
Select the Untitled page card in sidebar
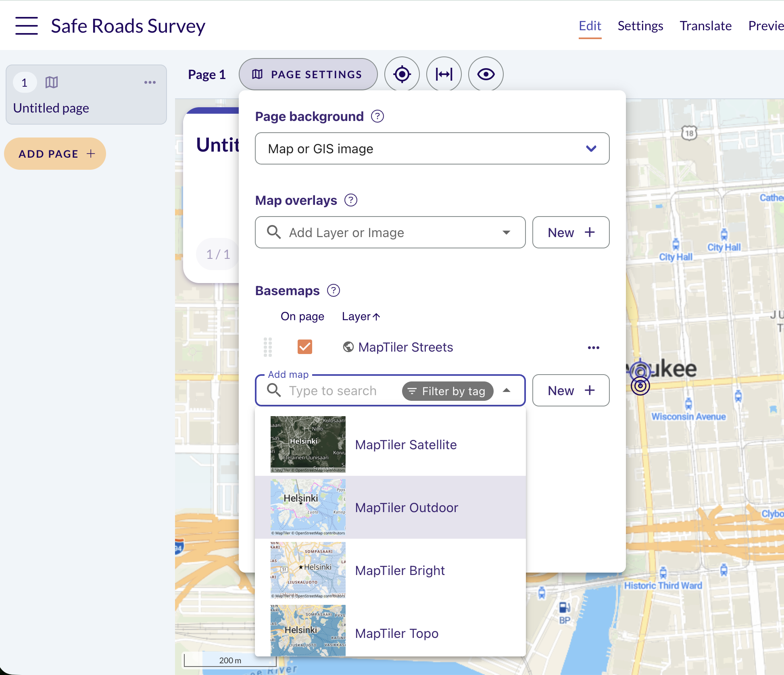86,94
